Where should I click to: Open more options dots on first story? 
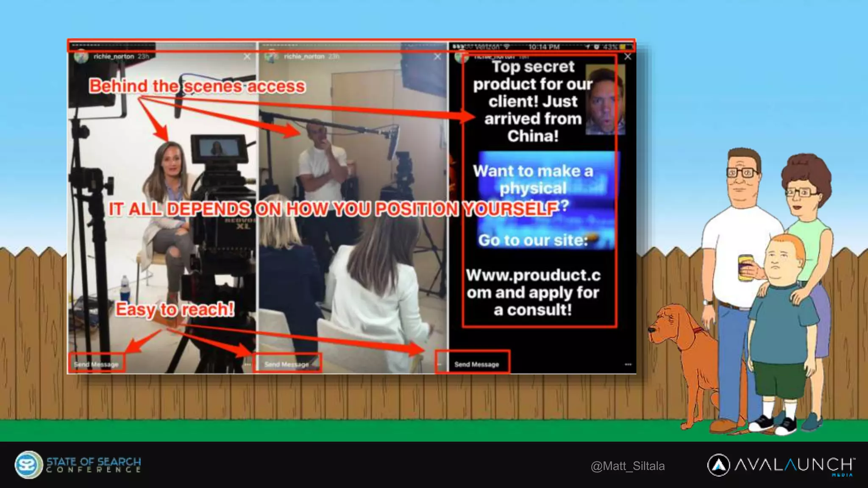[248, 364]
